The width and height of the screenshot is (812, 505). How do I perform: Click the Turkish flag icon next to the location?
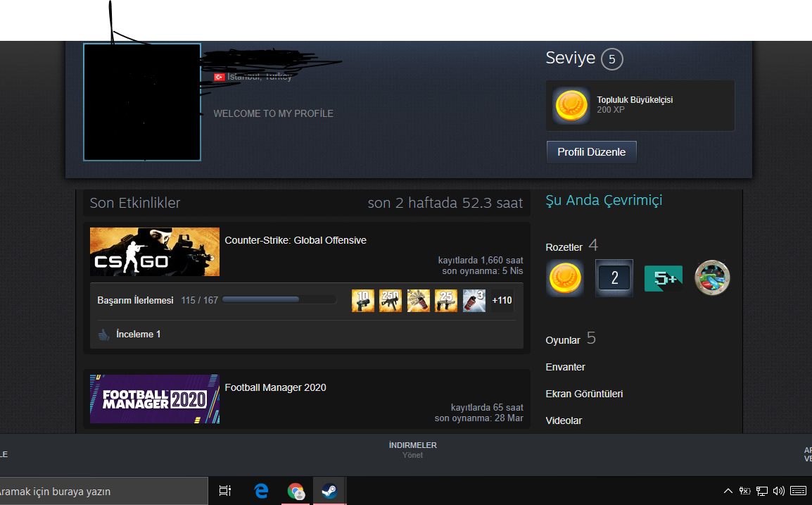[x=219, y=77]
